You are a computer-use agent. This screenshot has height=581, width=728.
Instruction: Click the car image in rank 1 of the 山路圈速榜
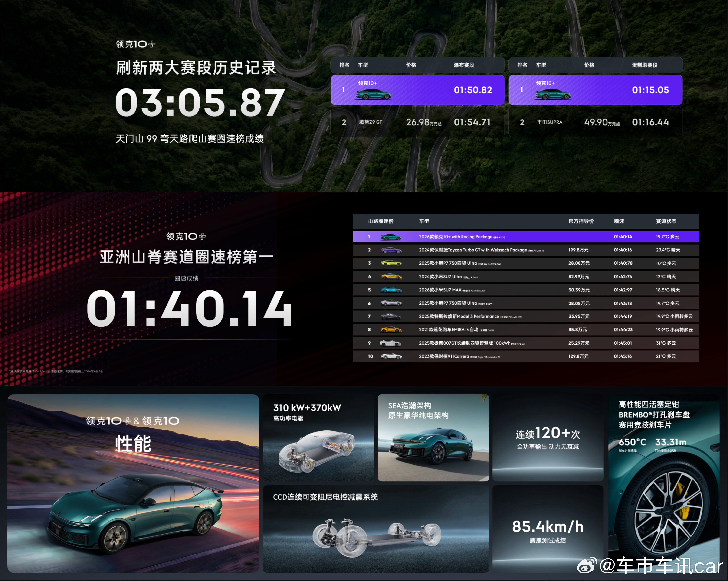(x=391, y=237)
